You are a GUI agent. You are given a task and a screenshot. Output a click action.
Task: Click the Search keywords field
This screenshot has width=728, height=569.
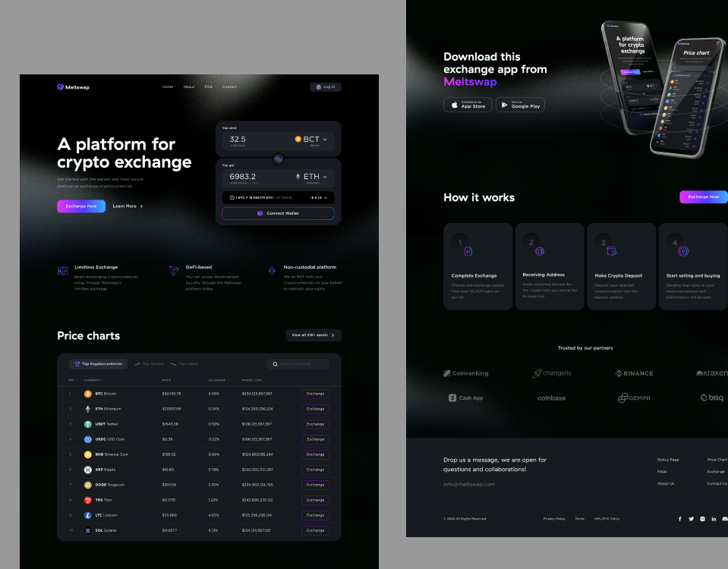(x=298, y=364)
